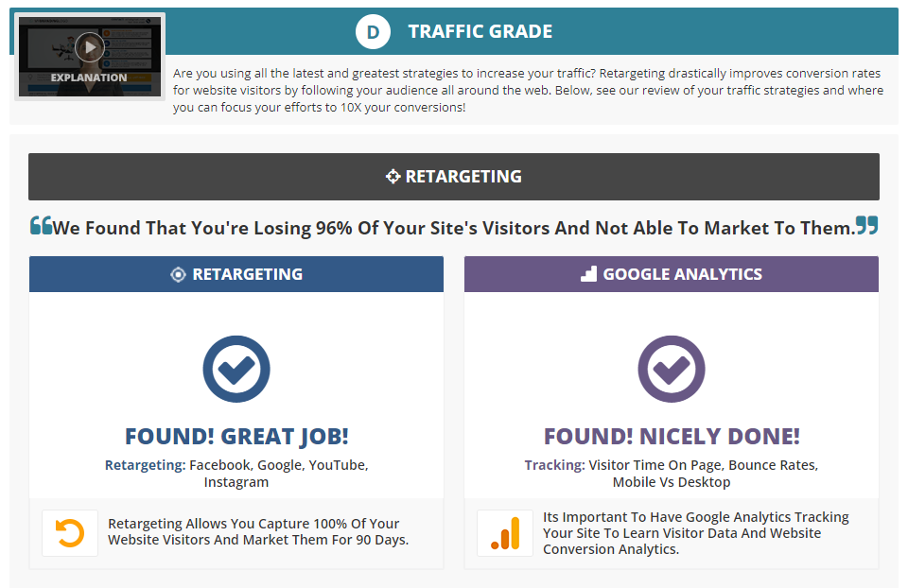Image resolution: width=908 pixels, height=588 pixels.
Task: Click the Google Analytics orange bars logo
Action: coord(505,533)
